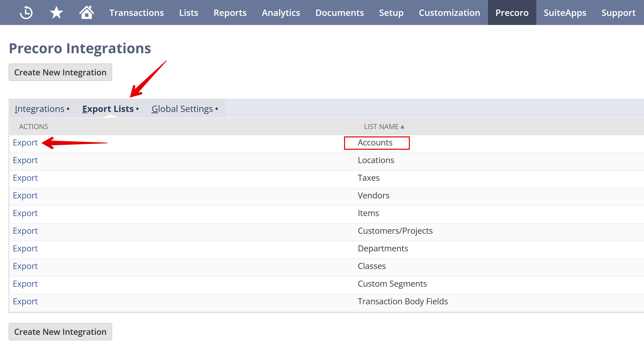Open the Shortcuts star icon

[x=56, y=13]
